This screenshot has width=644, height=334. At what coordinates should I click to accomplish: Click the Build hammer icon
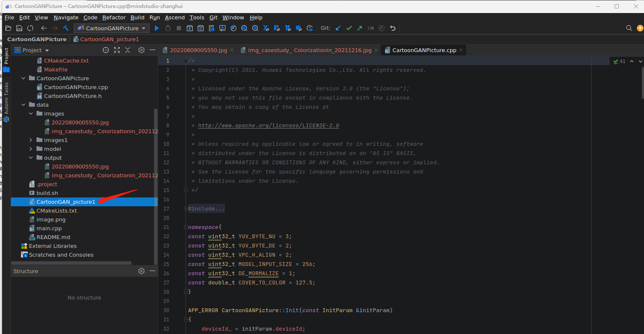[x=66, y=28]
